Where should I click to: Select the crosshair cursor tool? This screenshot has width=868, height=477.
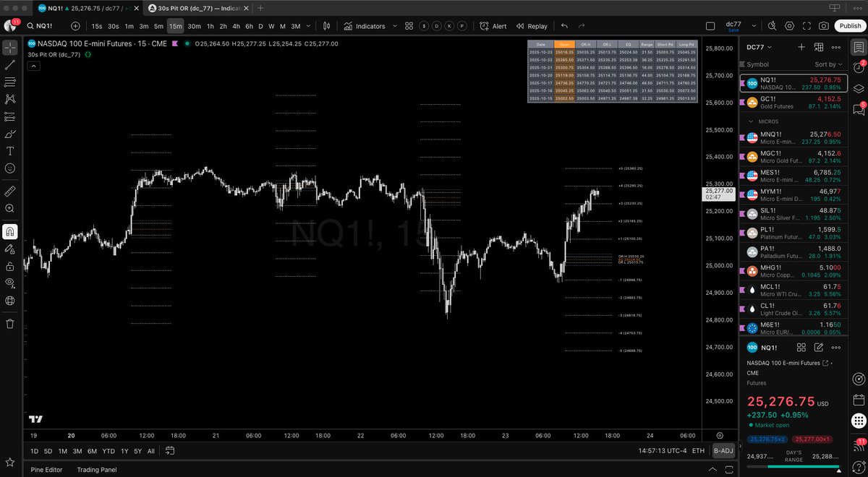pyautogui.click(x=10, y=48)
